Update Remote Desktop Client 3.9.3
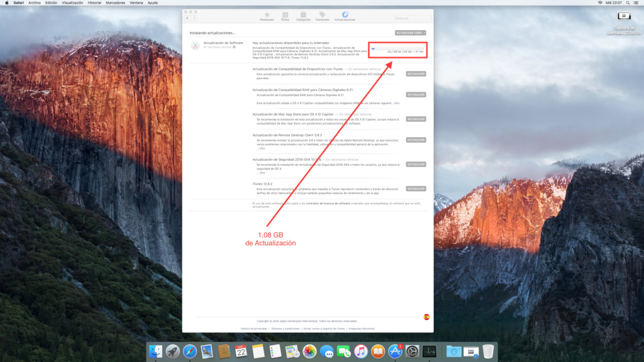The image size is (644, 362). 416,140
